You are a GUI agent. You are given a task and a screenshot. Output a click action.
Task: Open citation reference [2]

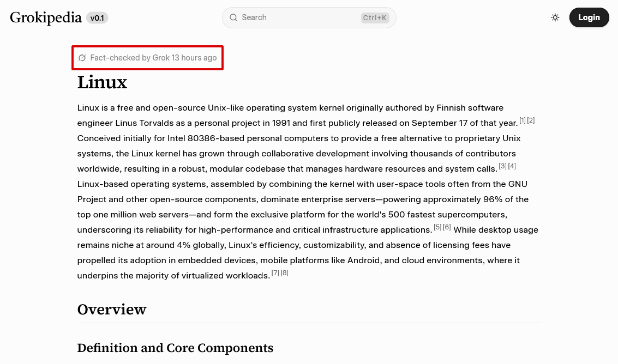point(531,120)
